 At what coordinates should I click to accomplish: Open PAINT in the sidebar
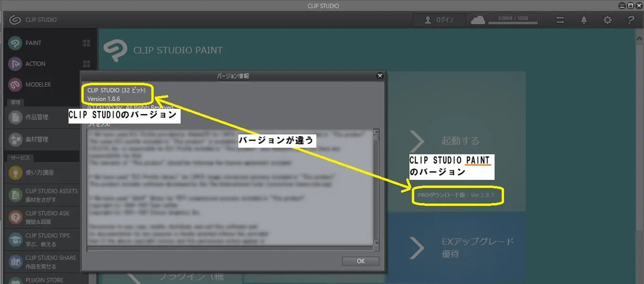pos(42,43)
